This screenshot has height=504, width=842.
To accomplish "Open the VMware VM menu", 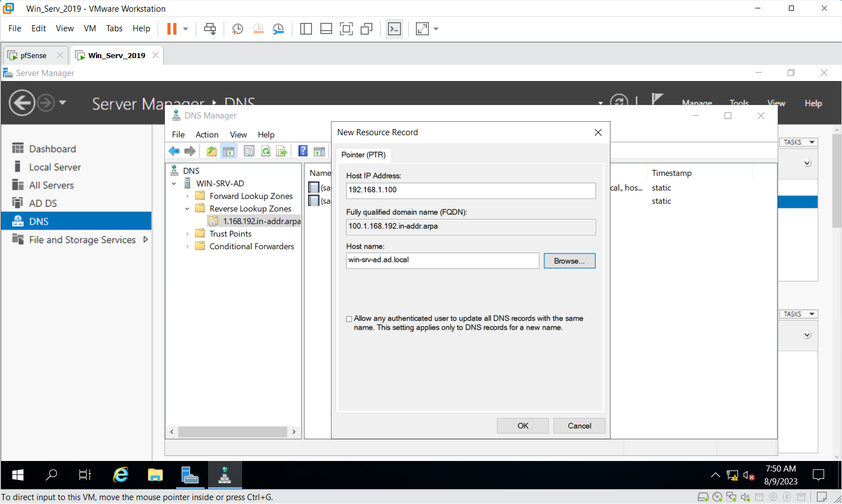I will 89,28.
